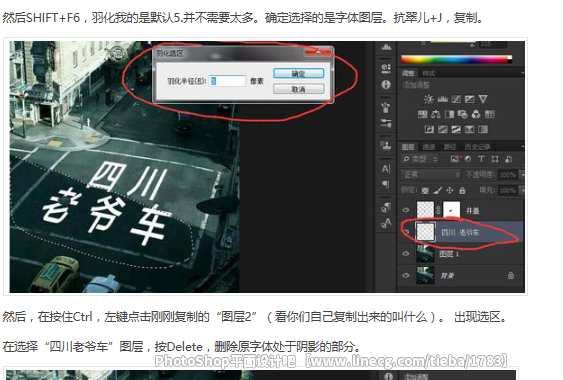Filter layers by pixel layers
Screen dimensions: 563x380
[455, 159]
